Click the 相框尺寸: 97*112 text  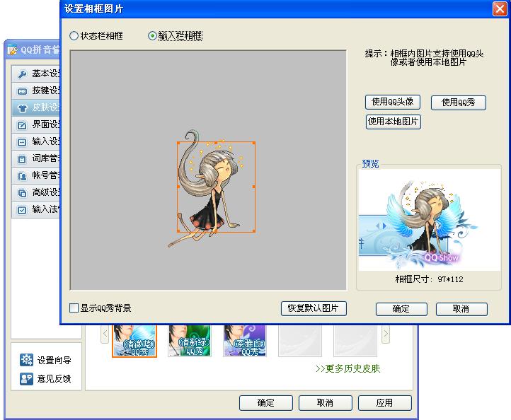tap(429, 279)
